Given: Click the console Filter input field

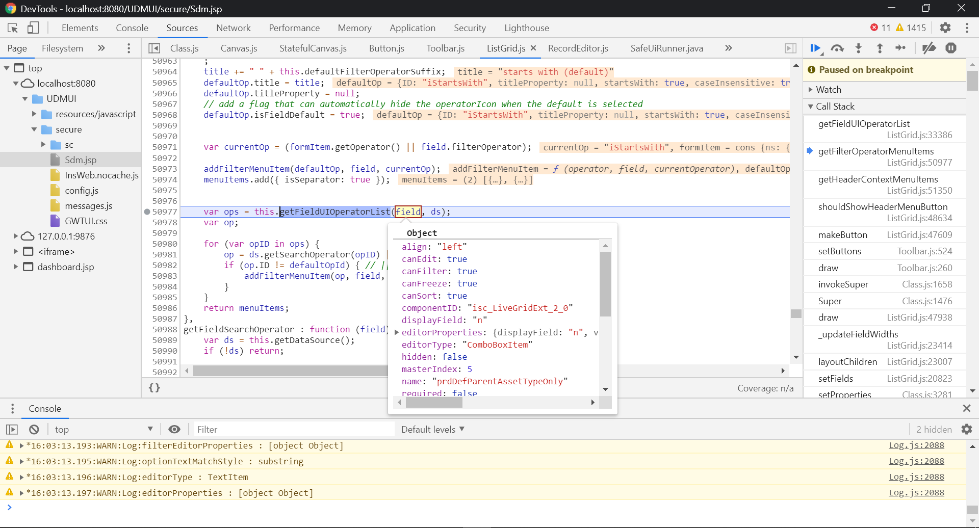Looking at the screenshot, I should 293,430.
